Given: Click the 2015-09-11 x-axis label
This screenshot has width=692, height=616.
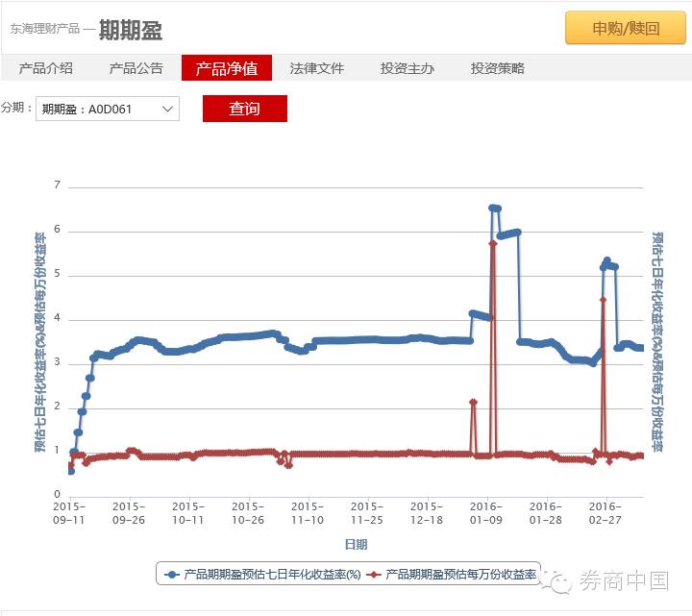Looking at the screenshot, I should click(69, 513).
